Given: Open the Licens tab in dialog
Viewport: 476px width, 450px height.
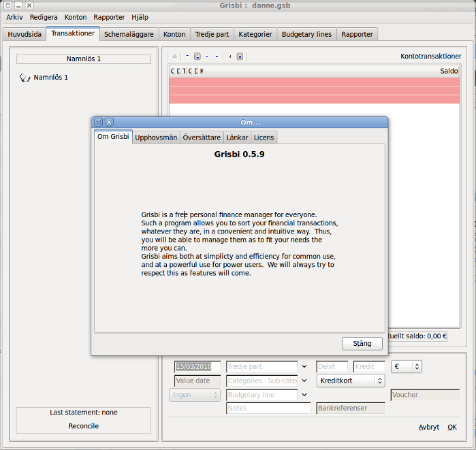Looking at the screenshot, I should (x=264, y=138).
